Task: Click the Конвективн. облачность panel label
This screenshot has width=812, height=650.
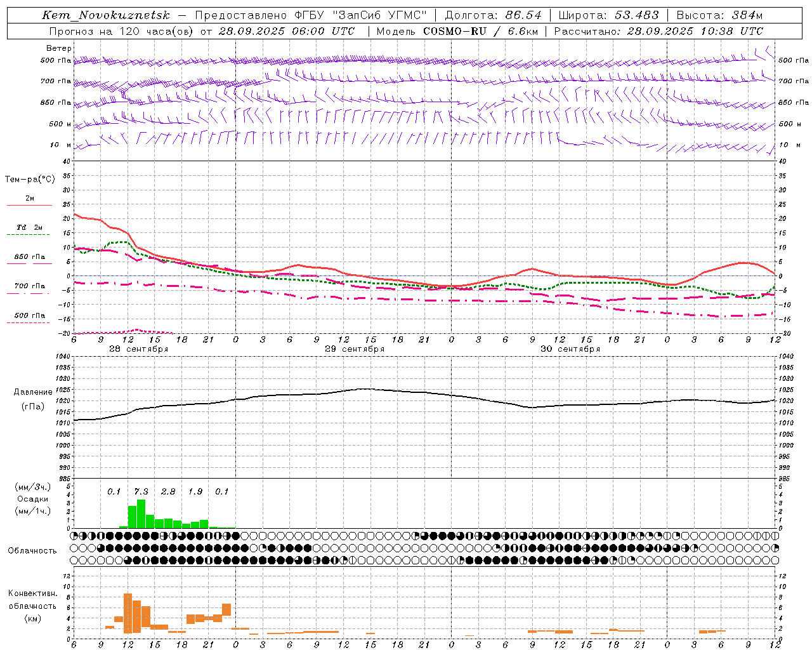Action: [32, 600]
